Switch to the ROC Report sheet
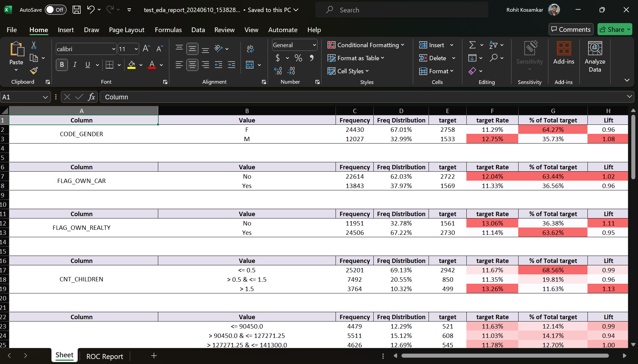Viewport: 638px width, 364px height. coord(104,356)
